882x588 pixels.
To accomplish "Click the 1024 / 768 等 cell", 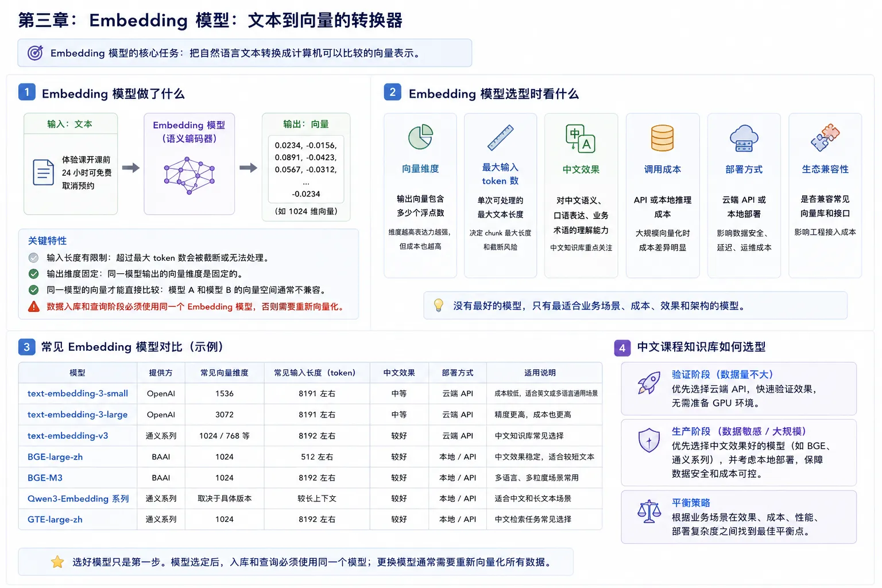I will pyautogui.click(x=225, y=436).
